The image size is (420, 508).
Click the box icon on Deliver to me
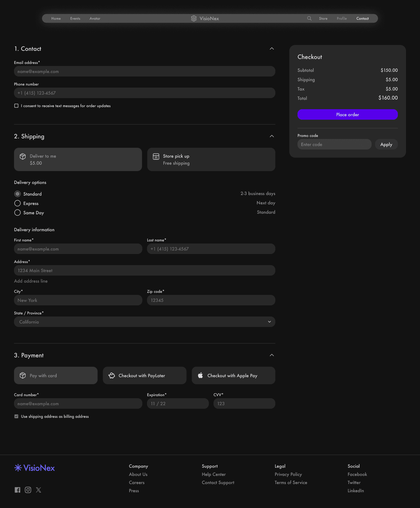click(x=23, y=156)
